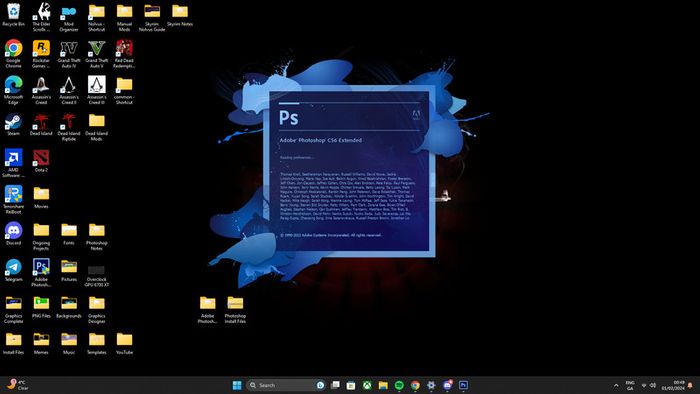Screen dimensions: 700x394
Task: Select the Adobe Photosh... folder near the splash
Action: (207, 310)
